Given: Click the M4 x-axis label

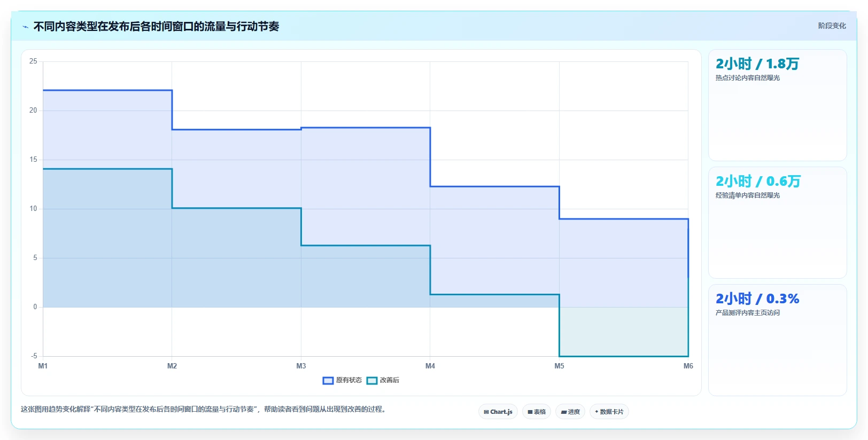Looking at the screenshot, I should pyautogui.click(x=430, y=366).
